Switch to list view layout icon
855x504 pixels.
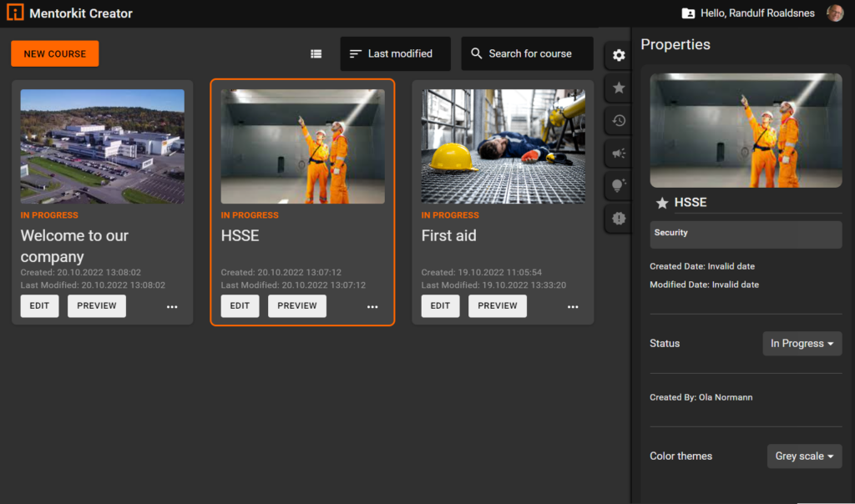(x=316, y=53)
